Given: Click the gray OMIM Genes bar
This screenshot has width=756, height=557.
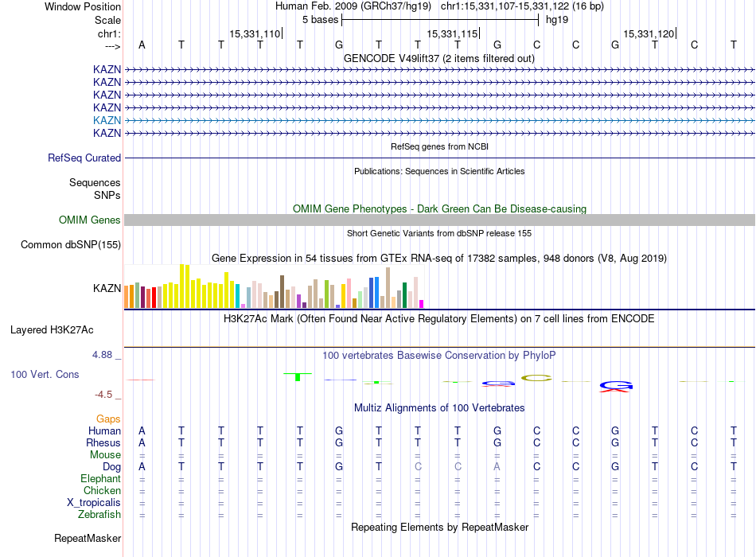Looking at the screenshot, I should pyautogui.click(x=439, y=220).
